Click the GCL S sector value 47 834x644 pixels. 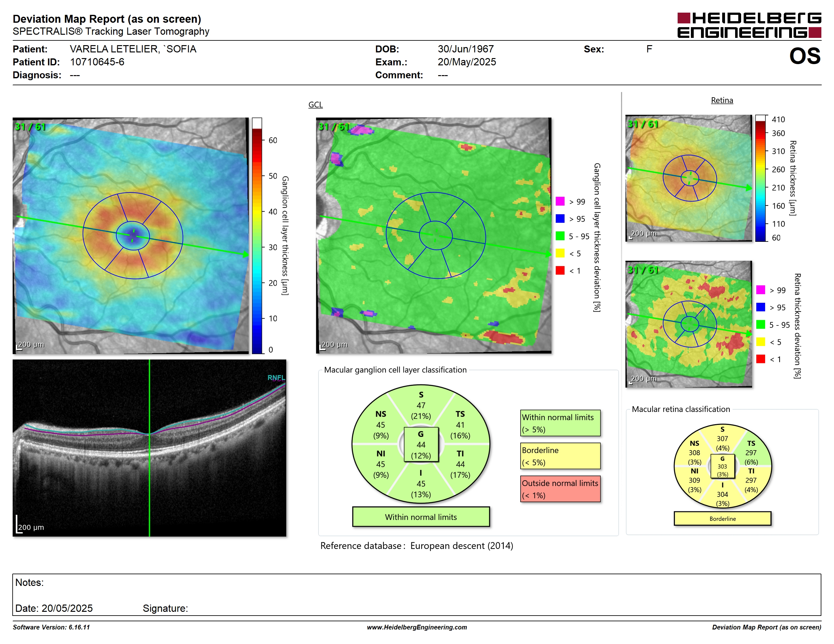coord(421,406)
